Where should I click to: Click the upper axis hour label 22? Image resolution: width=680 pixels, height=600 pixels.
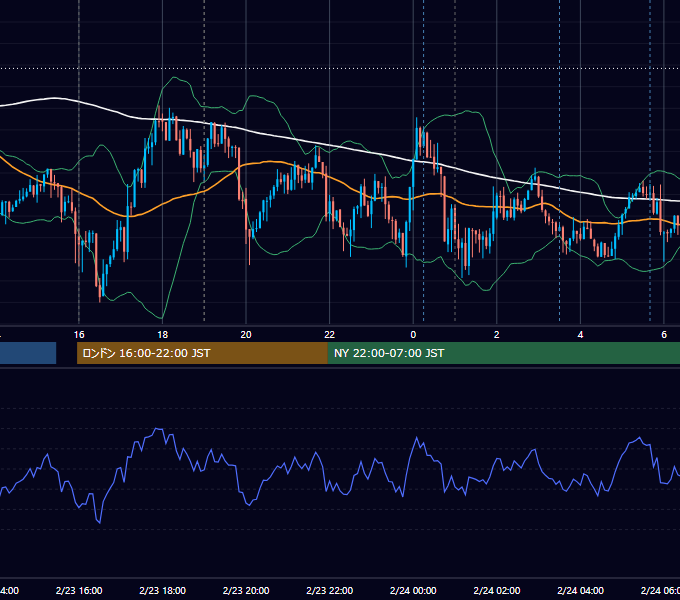coord(330,335)
